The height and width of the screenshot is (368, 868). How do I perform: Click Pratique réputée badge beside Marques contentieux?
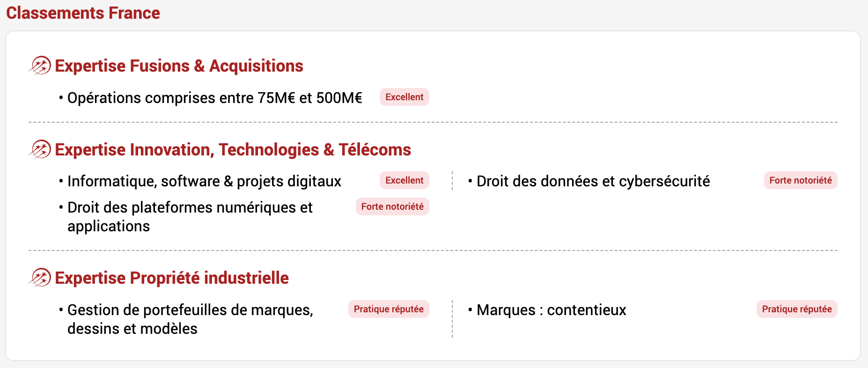click(797, 309)
